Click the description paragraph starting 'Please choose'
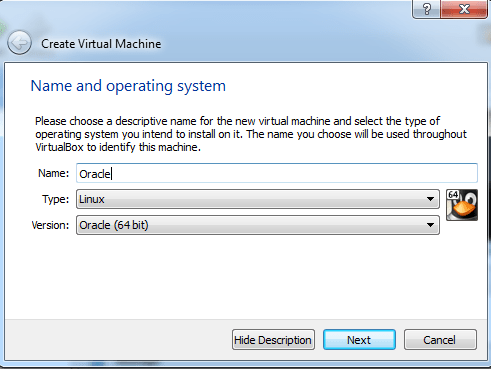 [x=251, y=134]
